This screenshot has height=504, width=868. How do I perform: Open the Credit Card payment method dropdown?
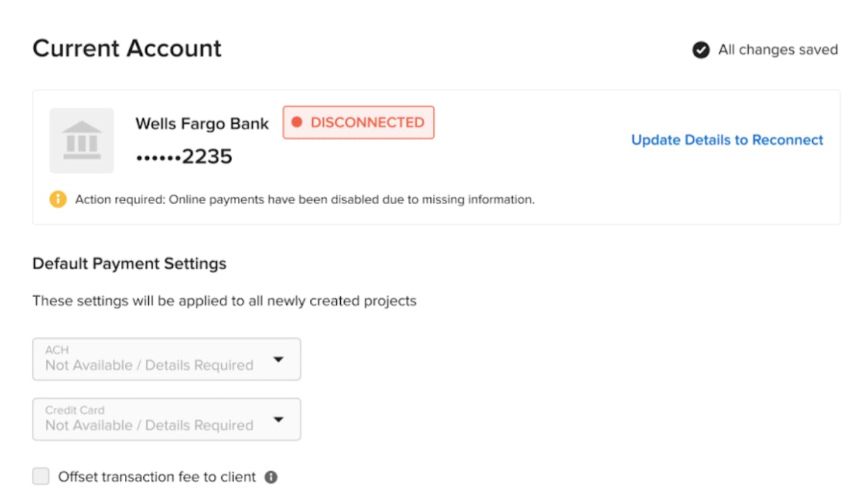[165, 419]
